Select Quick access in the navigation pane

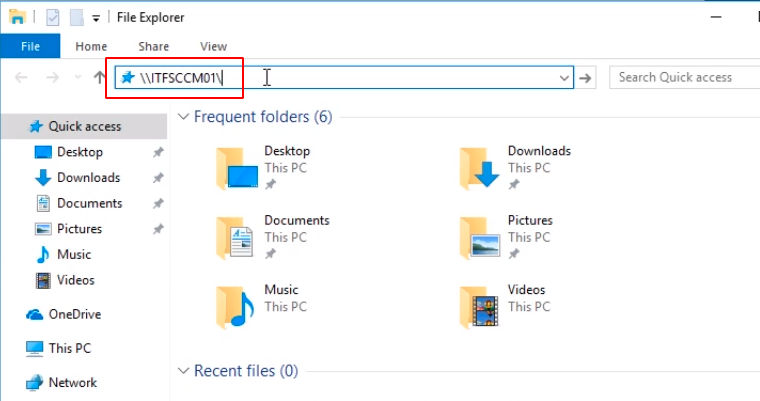click(x=84, y=127)
